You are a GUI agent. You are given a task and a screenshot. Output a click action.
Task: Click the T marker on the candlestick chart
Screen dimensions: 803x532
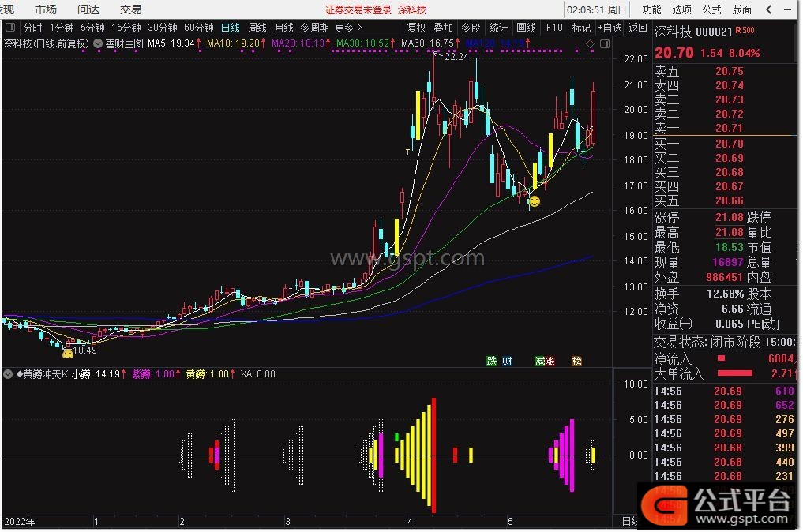tap(407, 152)
